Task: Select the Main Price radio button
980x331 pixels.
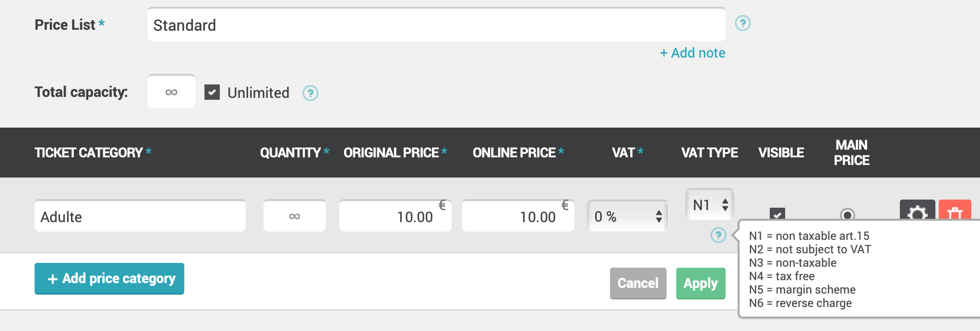Action: pyautogui.click(x=848, y=214)
